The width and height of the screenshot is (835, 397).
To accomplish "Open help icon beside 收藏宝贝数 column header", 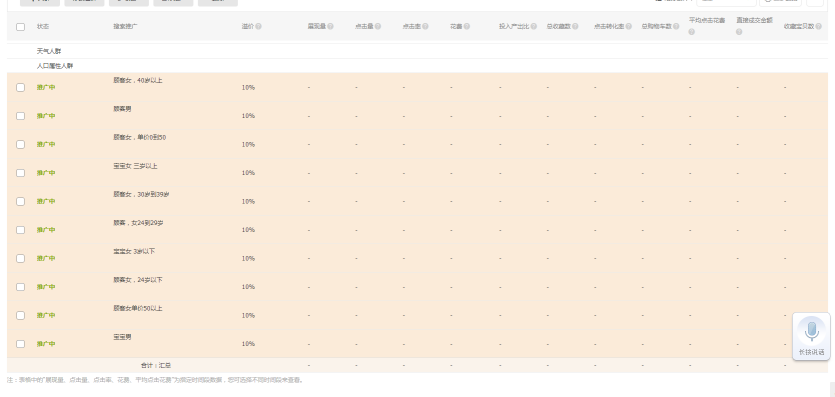I will click(818, 27).
